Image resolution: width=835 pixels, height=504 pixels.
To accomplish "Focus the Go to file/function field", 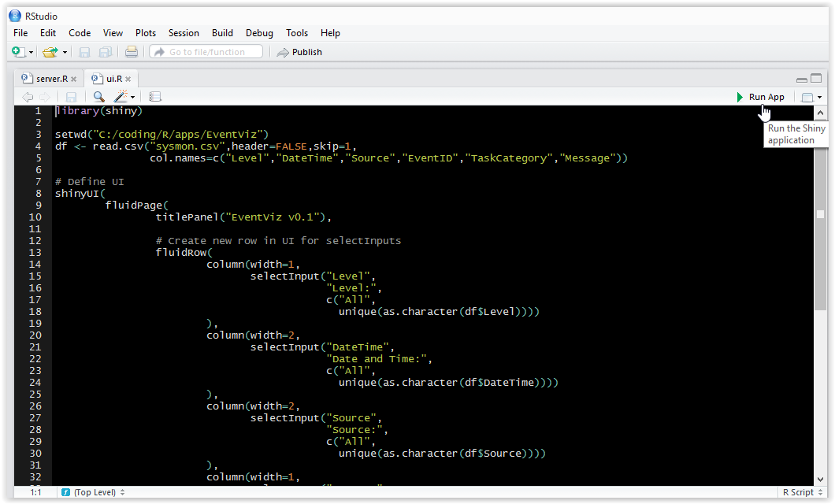I will point(206,52).
